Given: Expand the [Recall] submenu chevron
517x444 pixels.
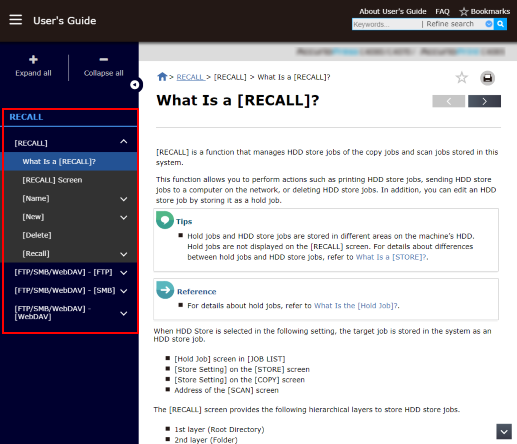Looking at the screenshot, I should tap(124, 254).
